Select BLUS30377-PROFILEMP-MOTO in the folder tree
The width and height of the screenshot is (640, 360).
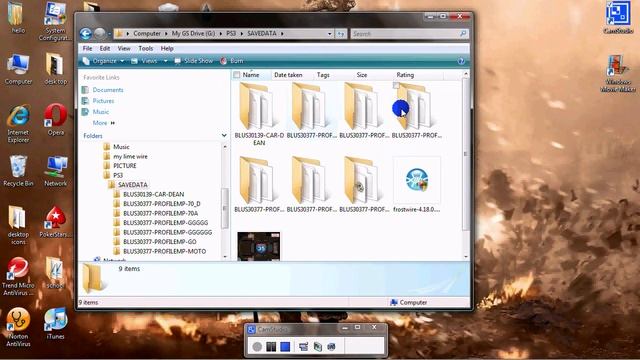[164, 251]
